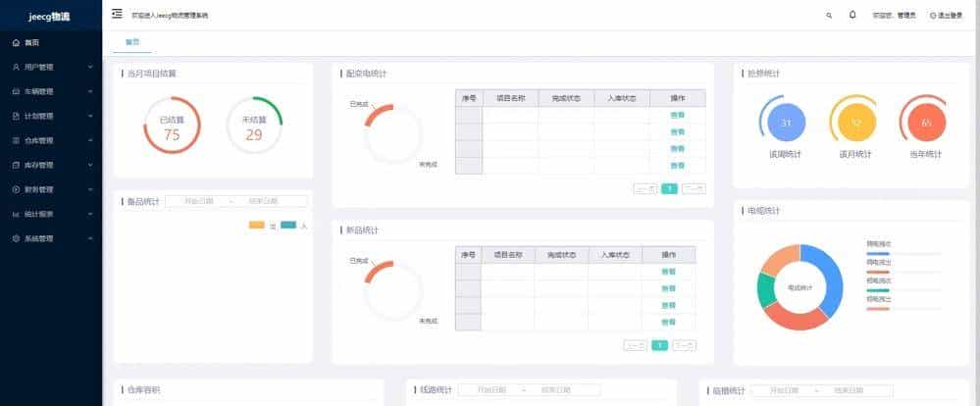
Task: Click the jeecg物流 logo title
Action: click(49, 17)
